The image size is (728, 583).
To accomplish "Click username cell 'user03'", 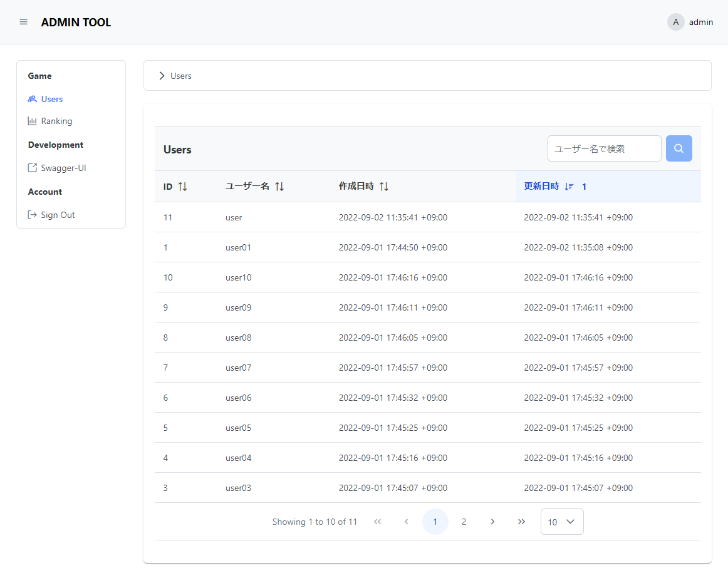I will point(238,488).
